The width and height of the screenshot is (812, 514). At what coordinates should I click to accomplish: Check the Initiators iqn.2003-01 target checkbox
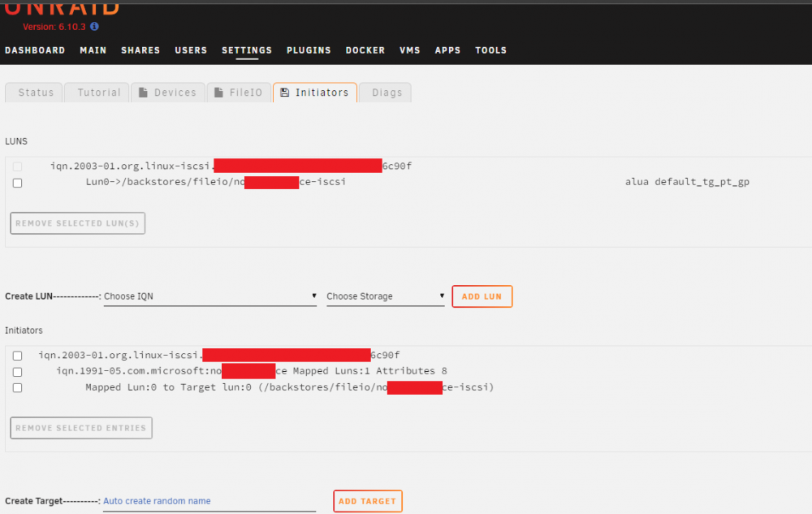coord(18,356)
